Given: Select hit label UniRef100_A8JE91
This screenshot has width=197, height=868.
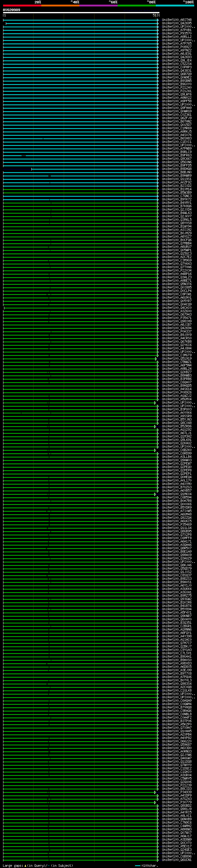Looking at the screenshot, I should (x=177, y=54).
